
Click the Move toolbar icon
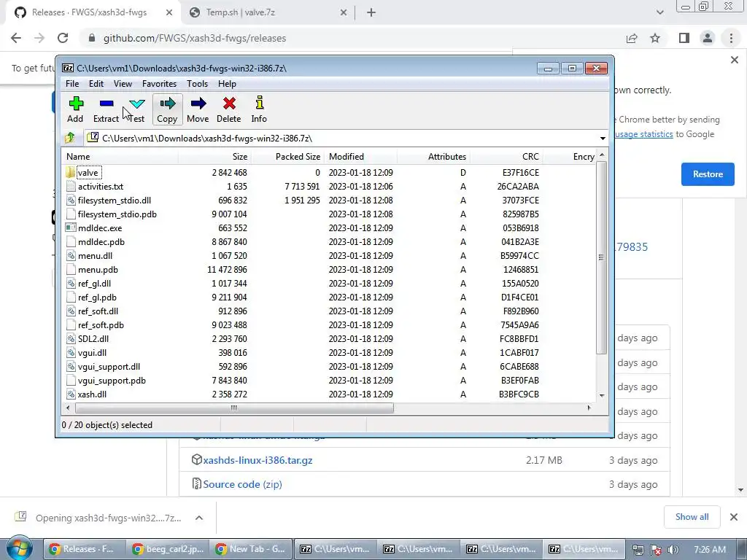tap(198, 104)
